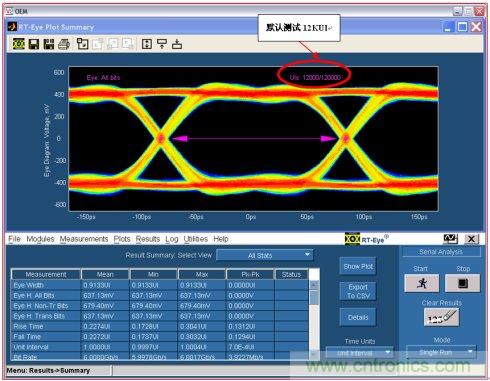
Task: Click the zoom window icon in the toolbar
Action: (82, 44)
